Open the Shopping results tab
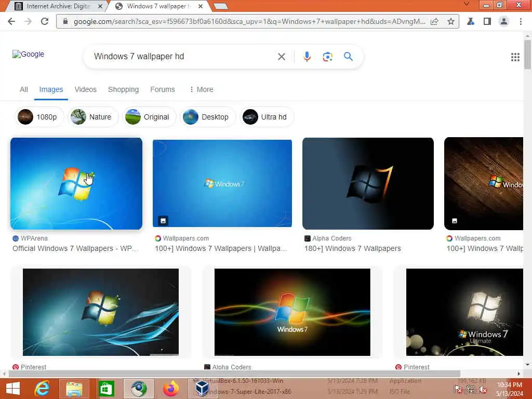Screen dimensions: 532x399 coord(124,89)
